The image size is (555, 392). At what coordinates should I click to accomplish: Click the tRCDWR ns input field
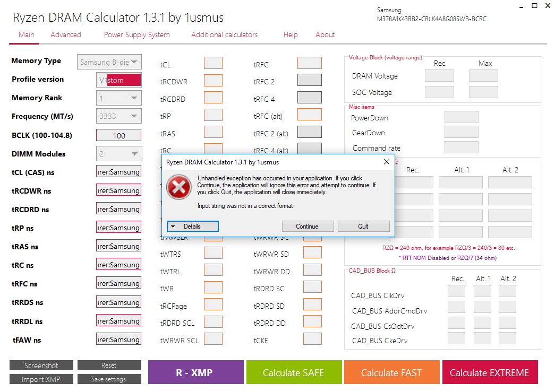pos(118,190)
